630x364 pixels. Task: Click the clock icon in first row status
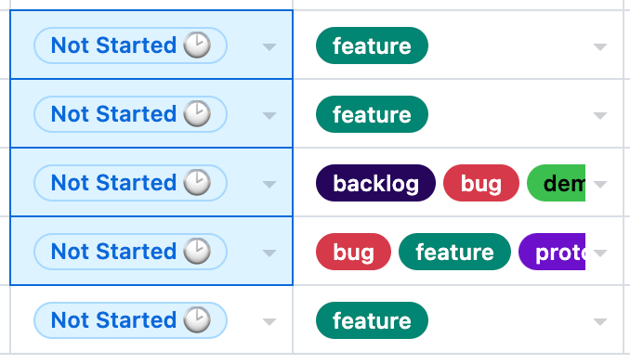197,45
